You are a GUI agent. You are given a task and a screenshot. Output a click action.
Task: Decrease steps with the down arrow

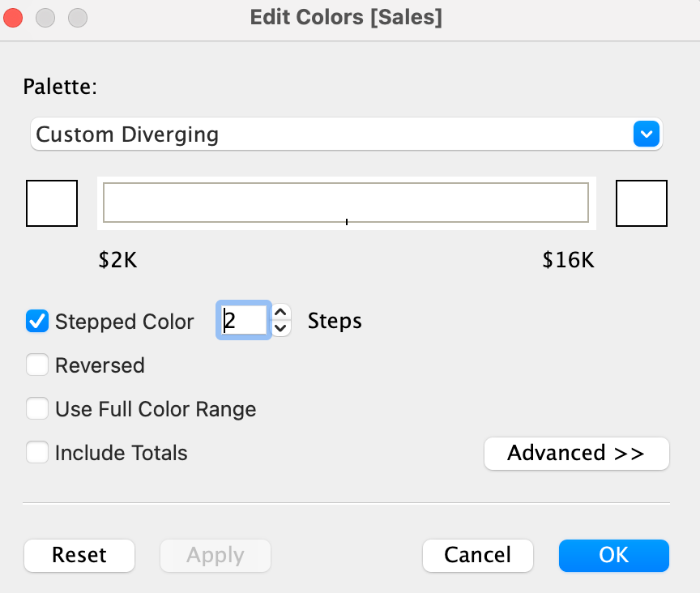click(x=280, y=328)
